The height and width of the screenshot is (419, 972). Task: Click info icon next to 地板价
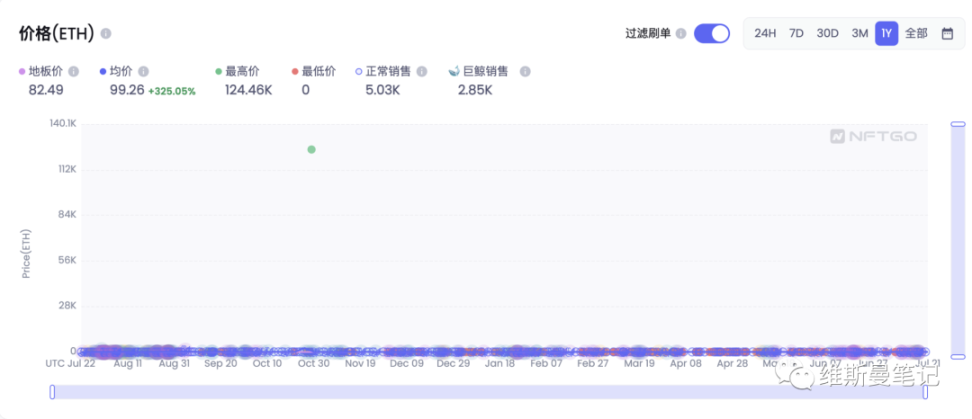73,72
